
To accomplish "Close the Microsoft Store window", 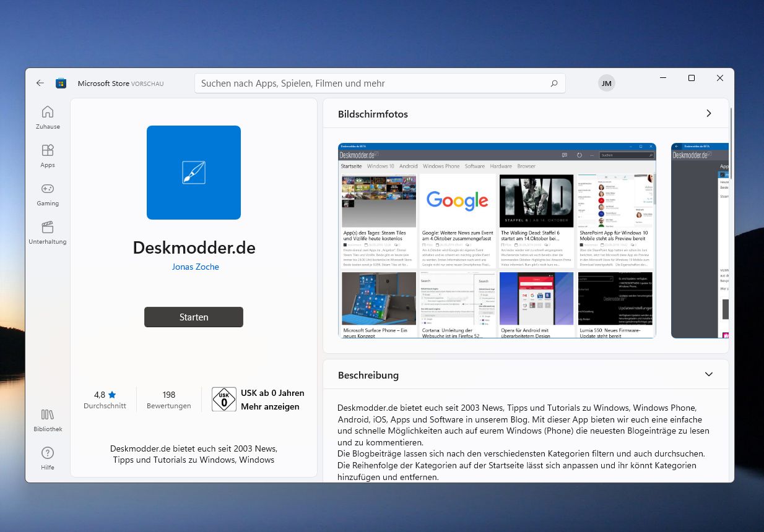I will [x=720, y=79].
